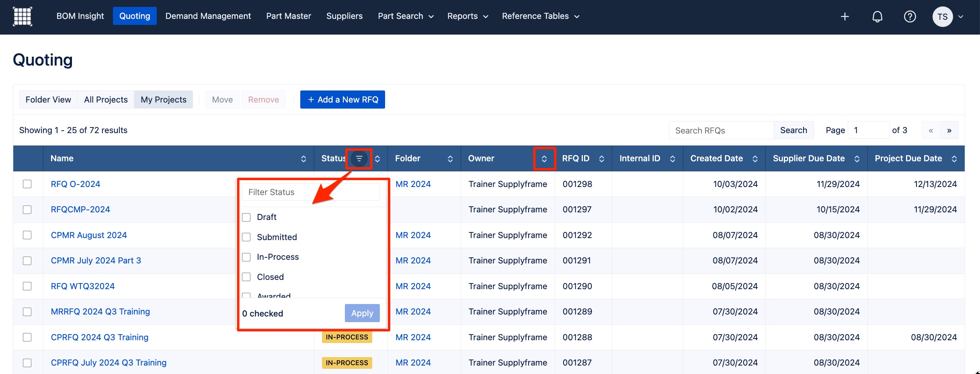Check the Closed status filter

click(x=246, y=277)
